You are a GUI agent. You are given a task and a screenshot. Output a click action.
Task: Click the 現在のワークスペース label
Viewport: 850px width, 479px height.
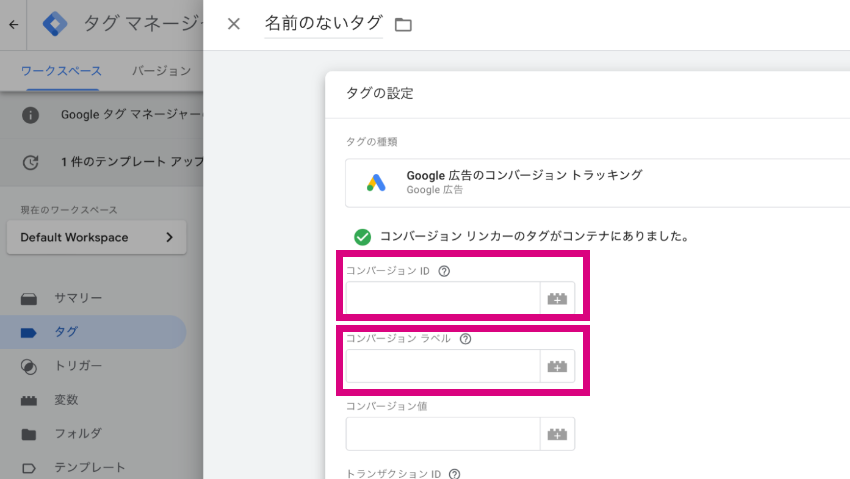69,210
